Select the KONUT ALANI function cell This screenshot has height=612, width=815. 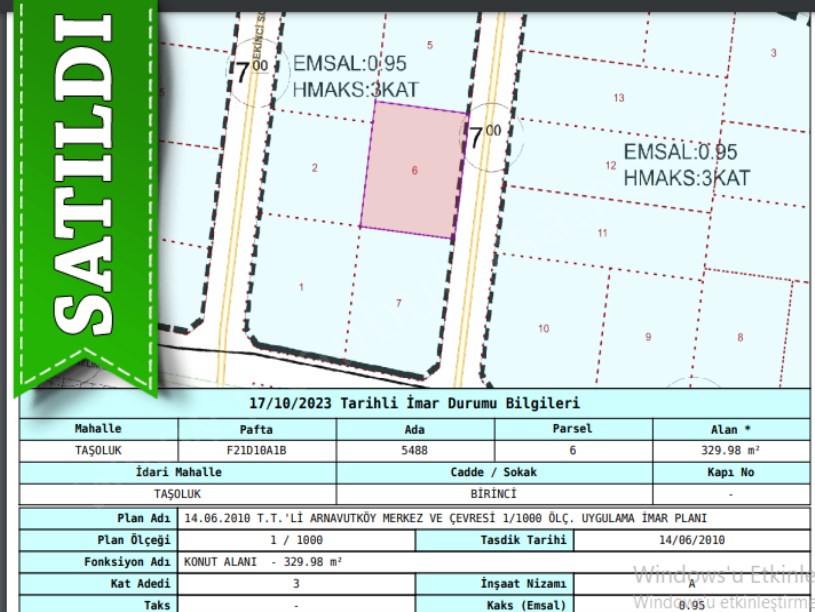pyautogui.click(x=262, y=562)
